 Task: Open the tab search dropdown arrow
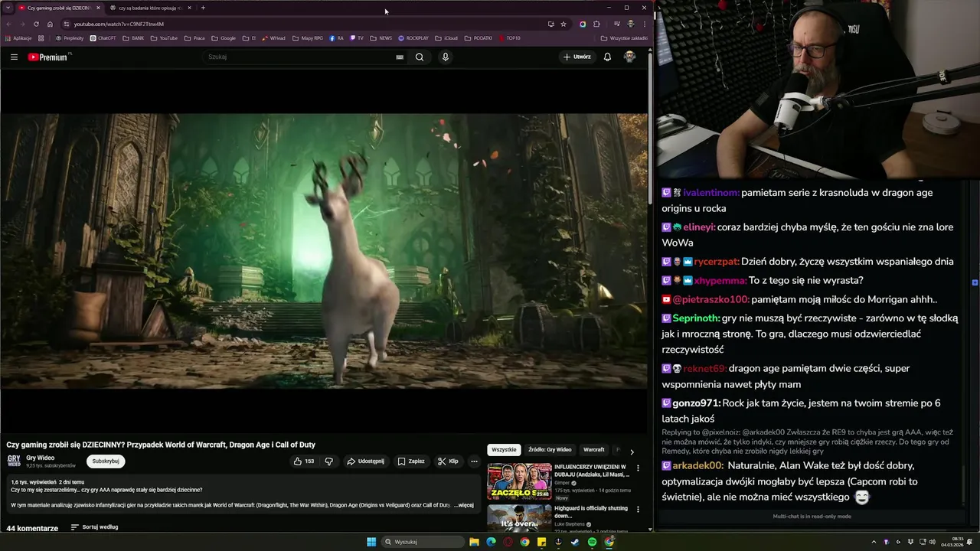8,8
